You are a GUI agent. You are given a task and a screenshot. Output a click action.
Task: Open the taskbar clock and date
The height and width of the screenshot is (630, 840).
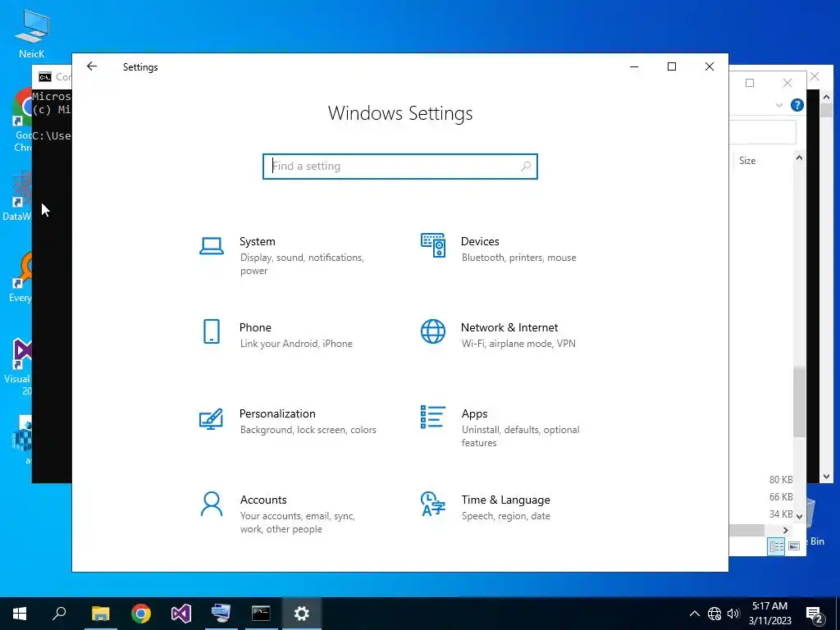769,614
